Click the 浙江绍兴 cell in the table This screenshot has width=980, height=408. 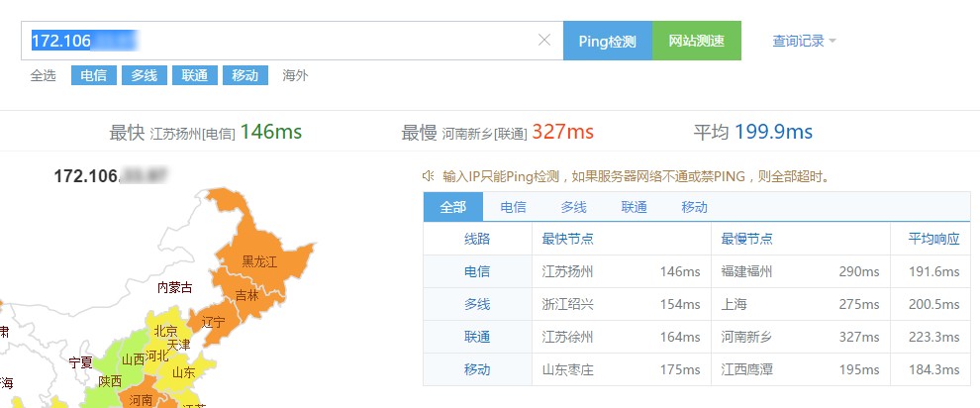[567, 304]
